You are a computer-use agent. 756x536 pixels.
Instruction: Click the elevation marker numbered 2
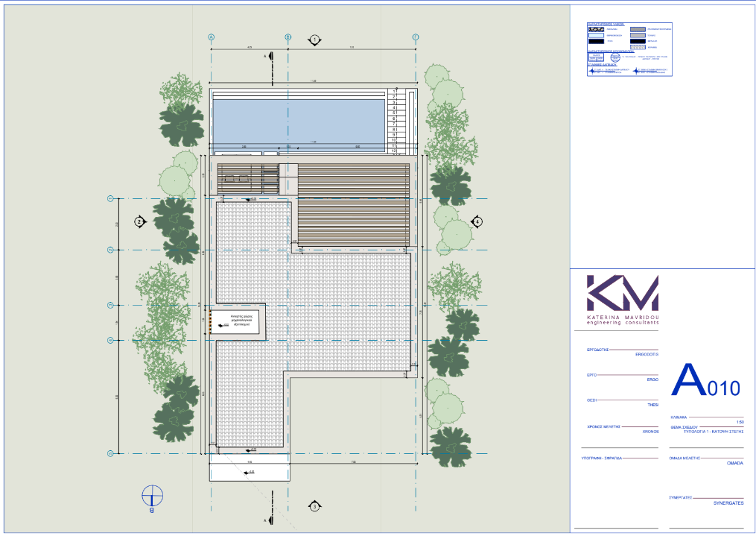point(139,221)
